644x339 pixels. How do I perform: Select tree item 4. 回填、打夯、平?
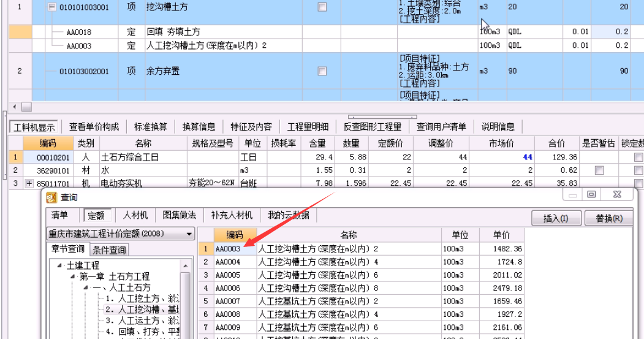click(x=142, y=331)
